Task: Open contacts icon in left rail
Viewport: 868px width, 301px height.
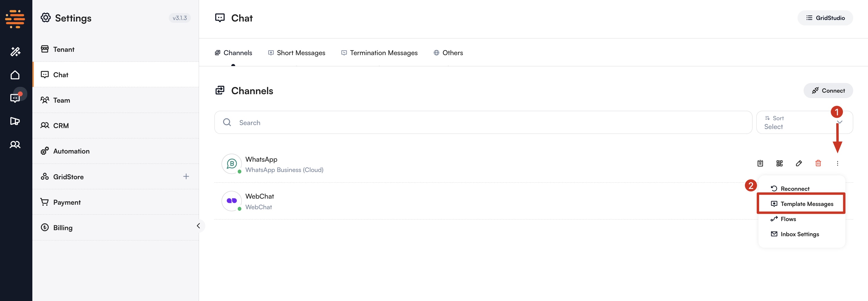Action: click(x=15, y=144)
